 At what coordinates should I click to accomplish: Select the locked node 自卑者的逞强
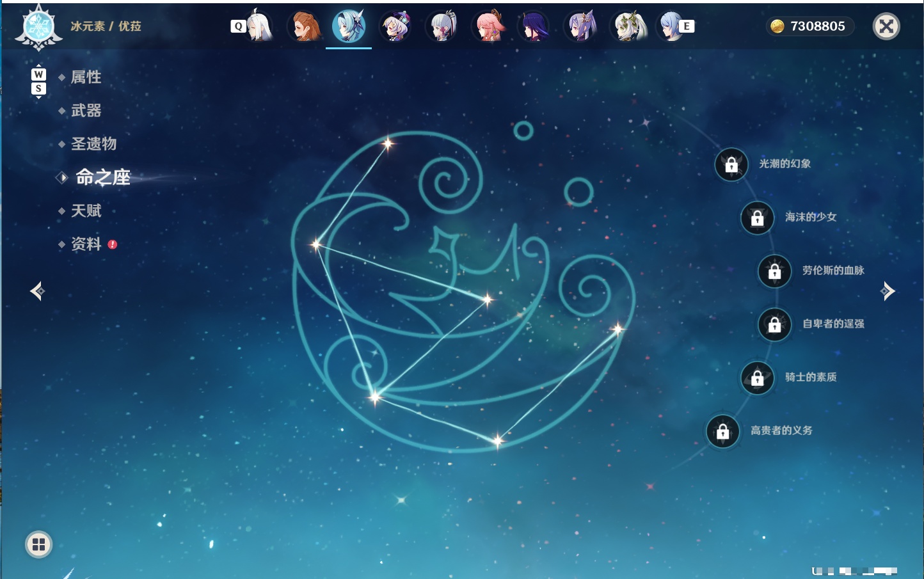(774, 324)
